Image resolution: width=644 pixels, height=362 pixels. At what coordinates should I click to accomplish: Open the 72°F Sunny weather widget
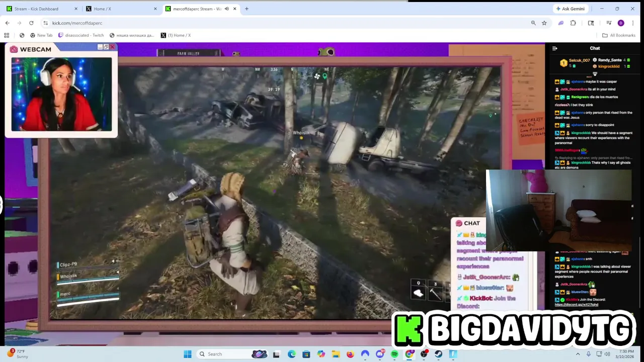click(17, 354)
